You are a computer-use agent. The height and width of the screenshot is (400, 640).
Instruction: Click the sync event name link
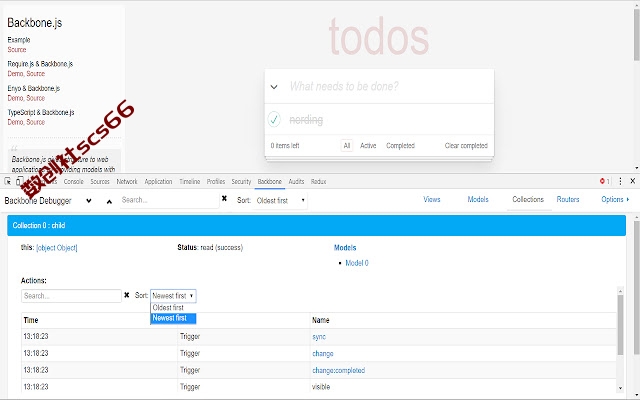pyautogui.click(x=319, y=337)
